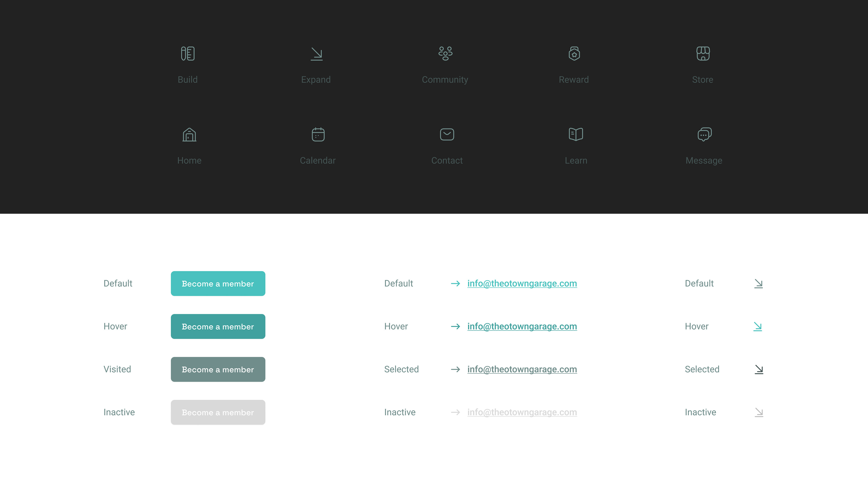Screen dimensions: 868x488
Task: Click the Selected state dark diagonal arrow
Action: (759, 369)
